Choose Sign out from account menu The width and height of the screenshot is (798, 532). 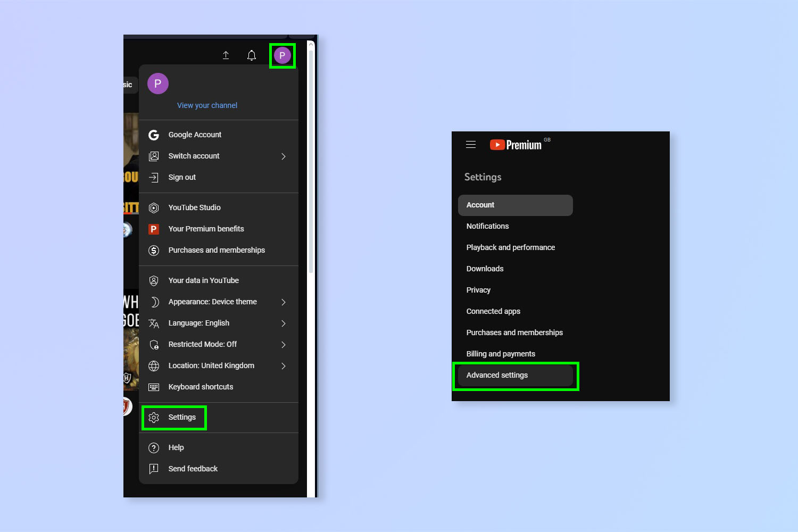pos(182,177)
